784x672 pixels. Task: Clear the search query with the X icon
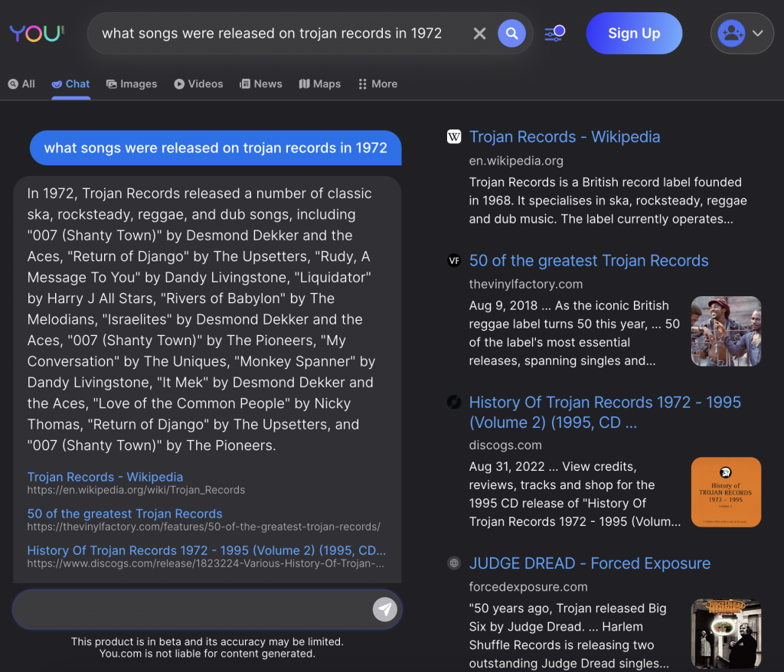click(479, 34)
